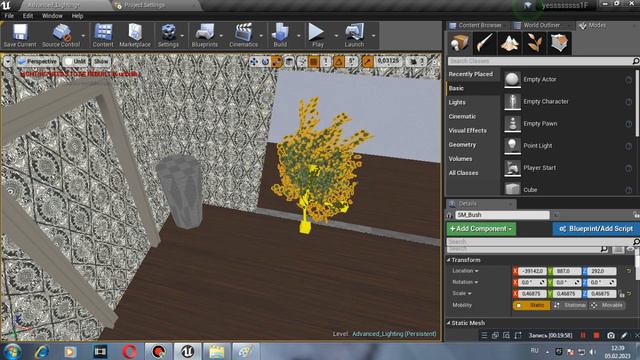Open the Perspective view dropdown
This screenshot has width=640, height=360.
pyautogui.click(x=38, y=62)
